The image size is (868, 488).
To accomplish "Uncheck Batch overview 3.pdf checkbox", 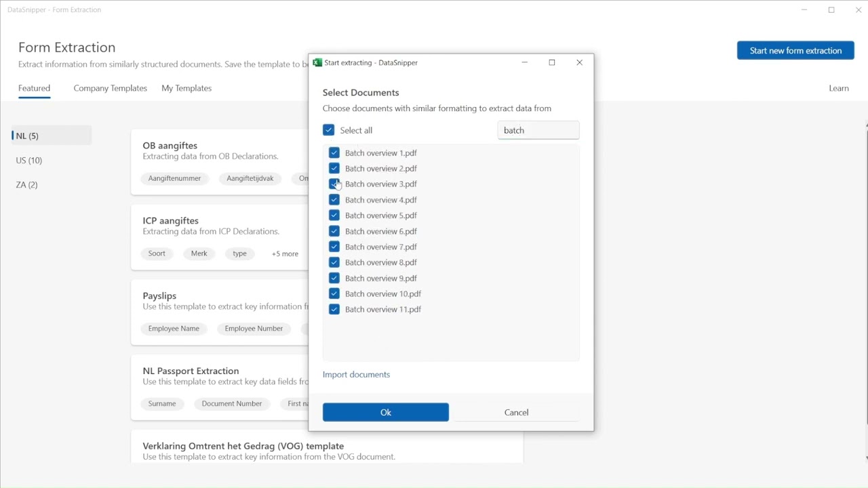I will tap(334, 184).
